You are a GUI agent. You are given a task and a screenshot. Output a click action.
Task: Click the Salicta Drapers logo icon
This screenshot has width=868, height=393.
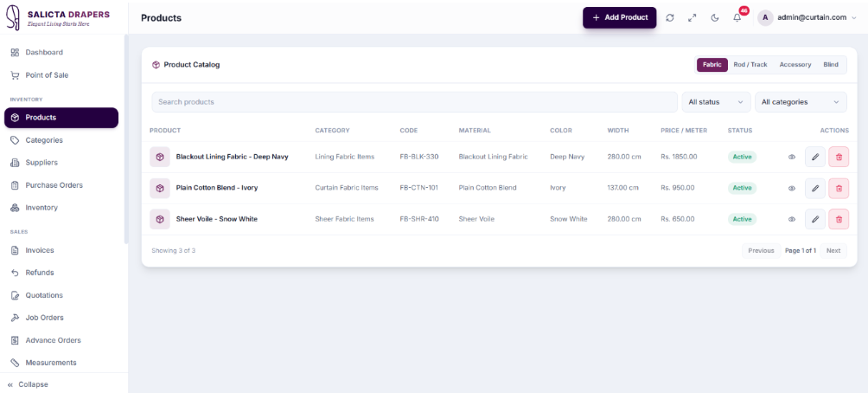(x=14, y=17)
